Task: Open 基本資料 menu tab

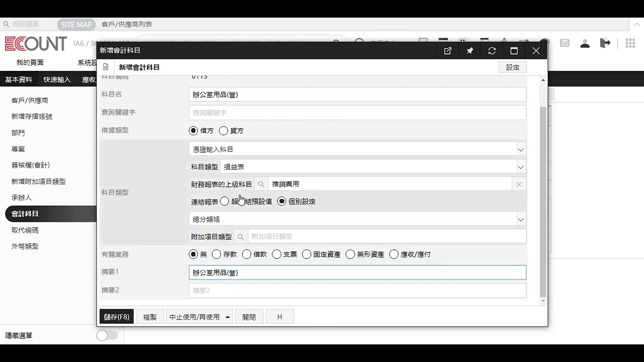Action: pyautogui.click(x=19, y=79)
